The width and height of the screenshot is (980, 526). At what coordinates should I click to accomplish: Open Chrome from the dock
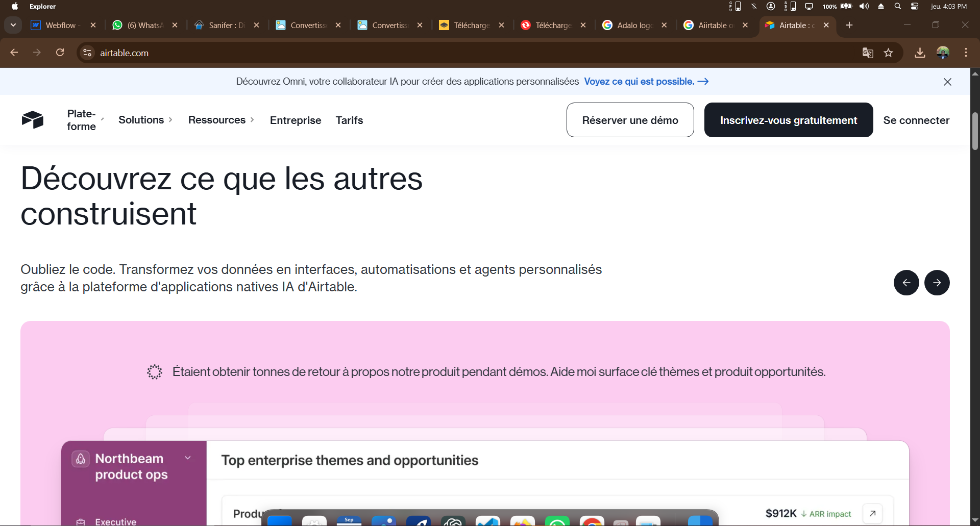(592, 521)
